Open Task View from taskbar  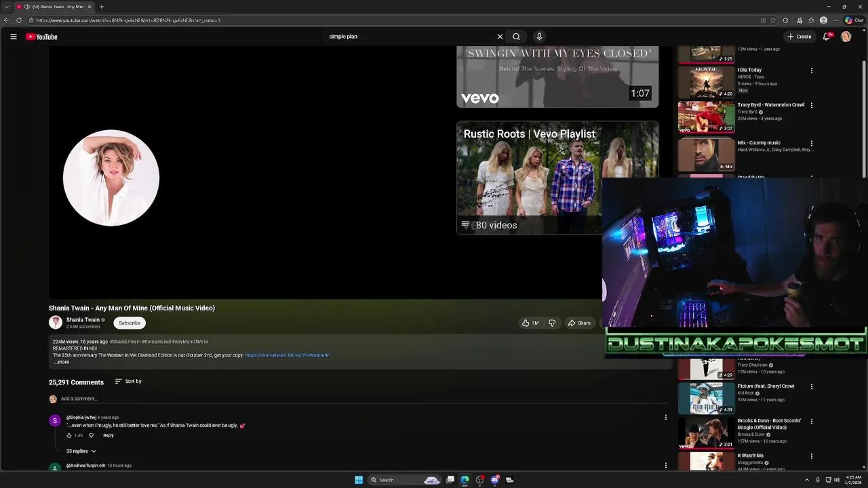tap(450, 480)
